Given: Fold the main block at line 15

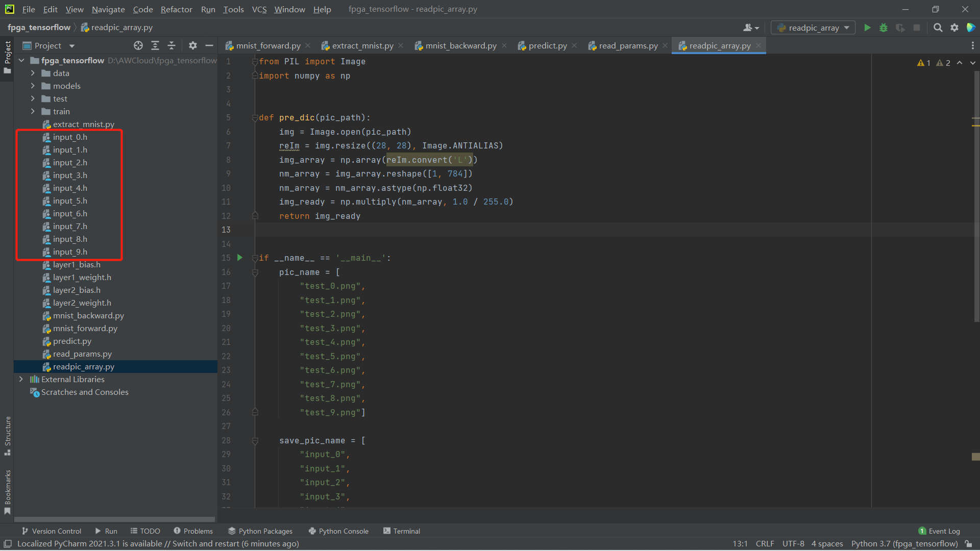Looking at the screenshot, I should [x=255, y=258].
